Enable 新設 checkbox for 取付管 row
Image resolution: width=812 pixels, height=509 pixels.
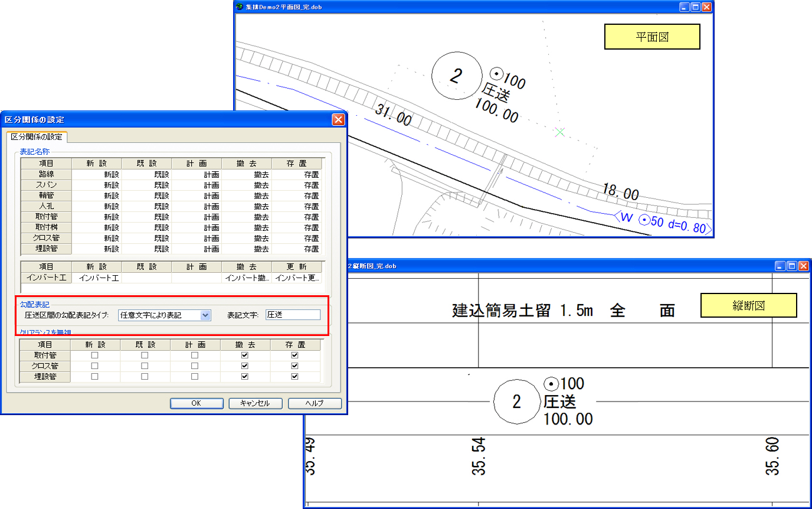[94, 355]
